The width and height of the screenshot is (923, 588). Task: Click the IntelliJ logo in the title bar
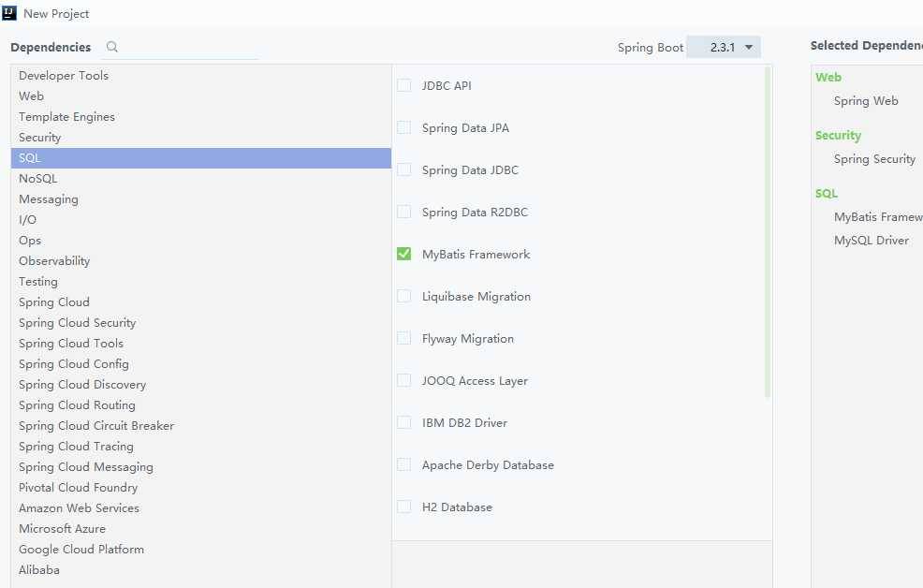(10, 13)
